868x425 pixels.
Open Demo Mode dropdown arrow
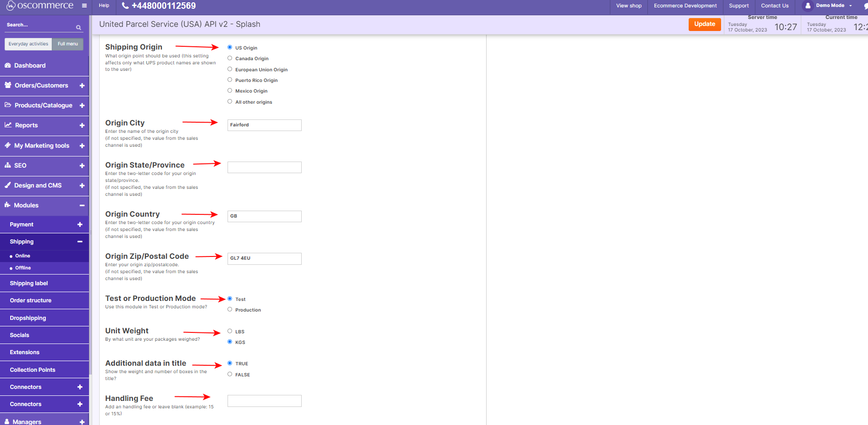click(x=850, y=6)
